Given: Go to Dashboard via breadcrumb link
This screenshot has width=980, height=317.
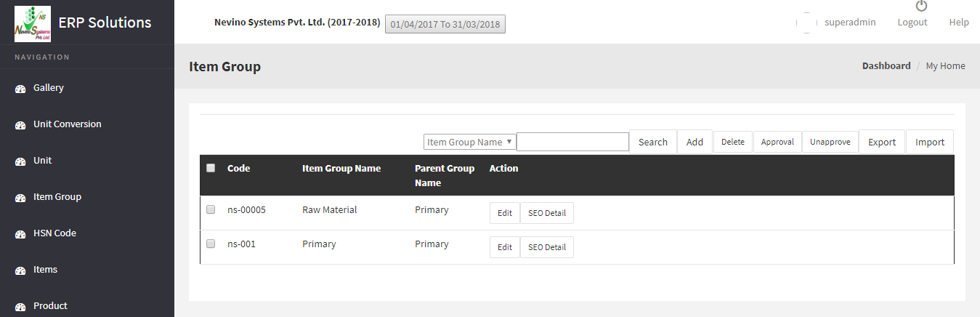Looking at the screenshot, I should click(x=886, y=66).
